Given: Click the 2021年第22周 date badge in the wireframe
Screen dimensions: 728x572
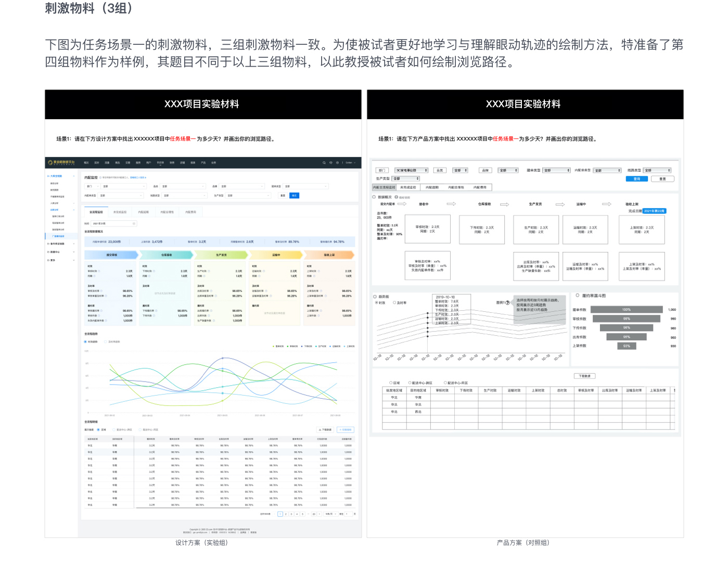Looking at the screenshot, I should point(654,211).
